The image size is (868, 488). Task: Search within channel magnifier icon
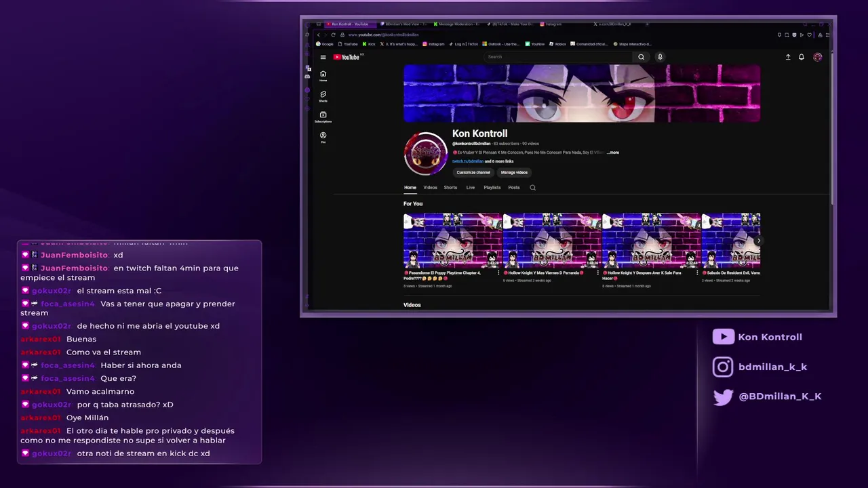pos(532,188)
